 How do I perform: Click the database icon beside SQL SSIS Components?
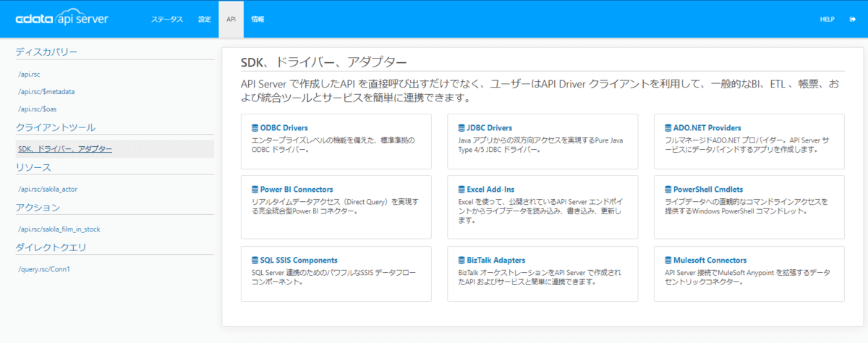pos(255,261)
